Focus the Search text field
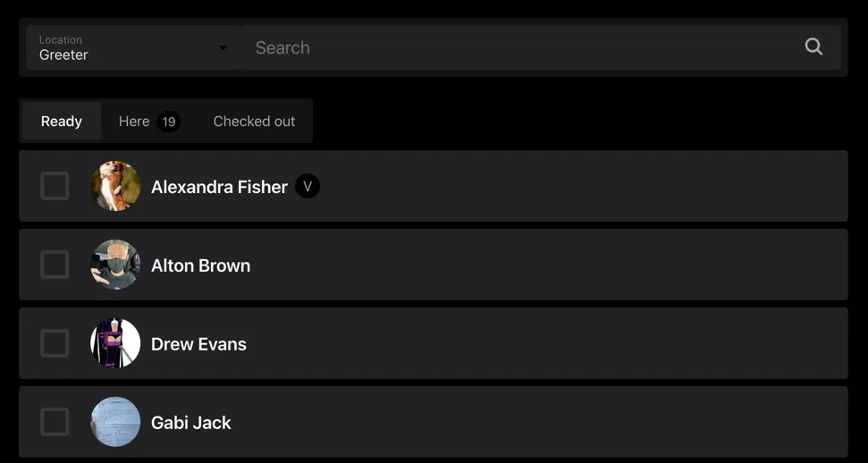Image resolution: width=868 pixels, height=463 pixels. point(518,47)
